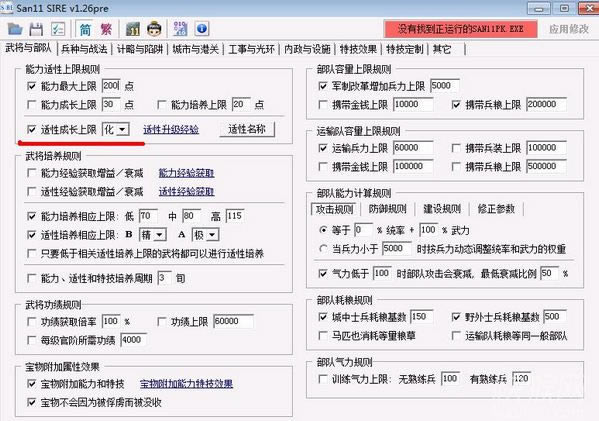Open the 适性升级经验 link

pyautogui.click(x=171, y=130)
